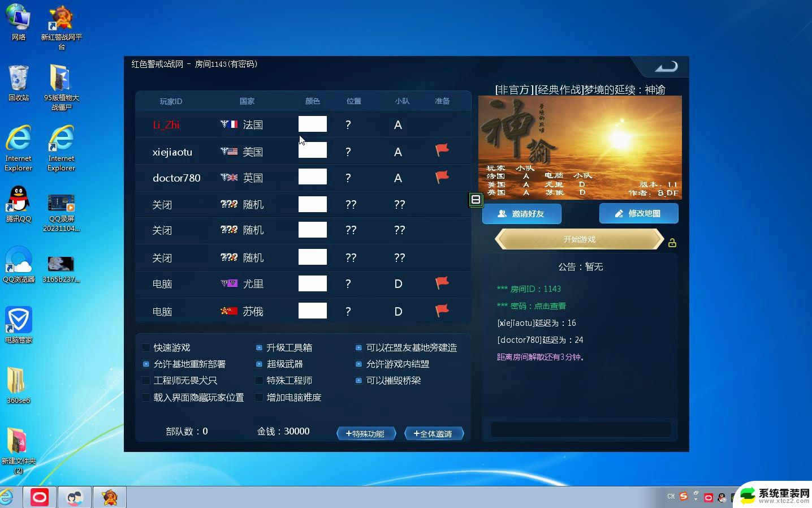Click the room password lock icon
The height and width of the screenshot is (508, 812).
click(672, 243)
